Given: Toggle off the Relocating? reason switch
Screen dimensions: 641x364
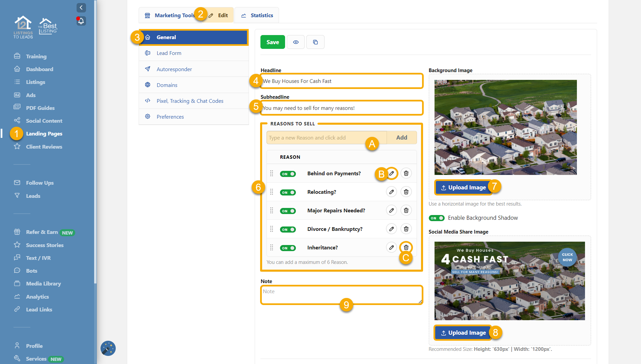Looking at the screenshot, I should tap(288, 192).
